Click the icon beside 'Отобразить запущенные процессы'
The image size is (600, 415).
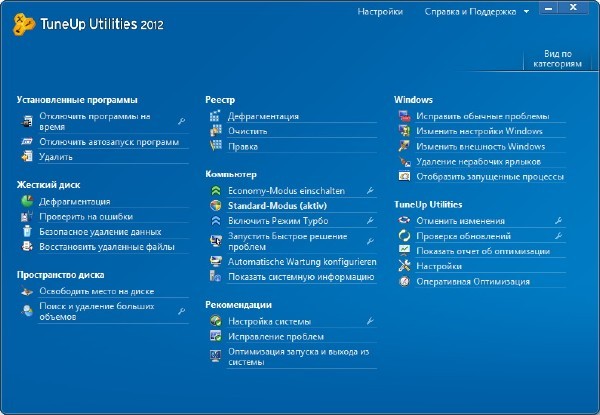[x=404, y=176]
